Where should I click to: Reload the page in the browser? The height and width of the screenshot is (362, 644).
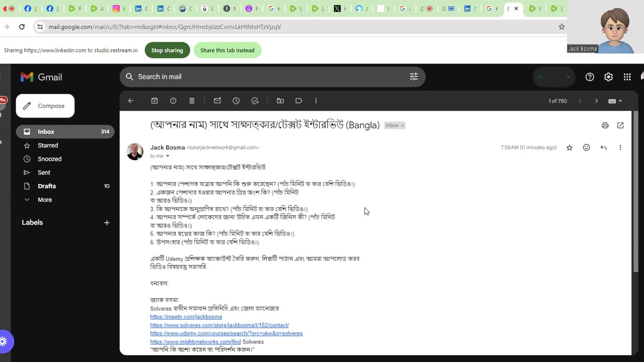click(x=22, y=27)
